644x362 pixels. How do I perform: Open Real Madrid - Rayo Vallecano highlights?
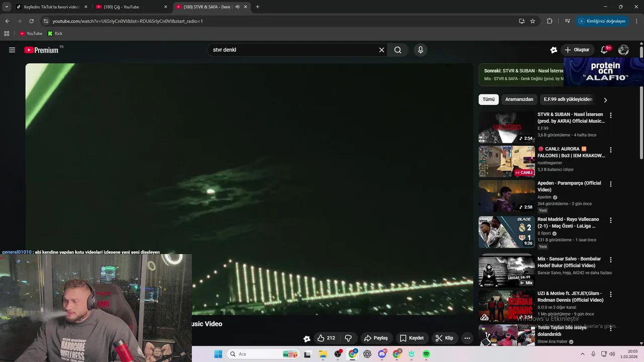568,223
